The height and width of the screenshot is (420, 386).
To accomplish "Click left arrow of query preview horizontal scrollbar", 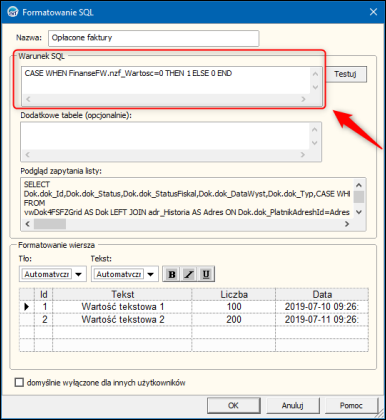I will pyautogui.click(x=27, y=224).
